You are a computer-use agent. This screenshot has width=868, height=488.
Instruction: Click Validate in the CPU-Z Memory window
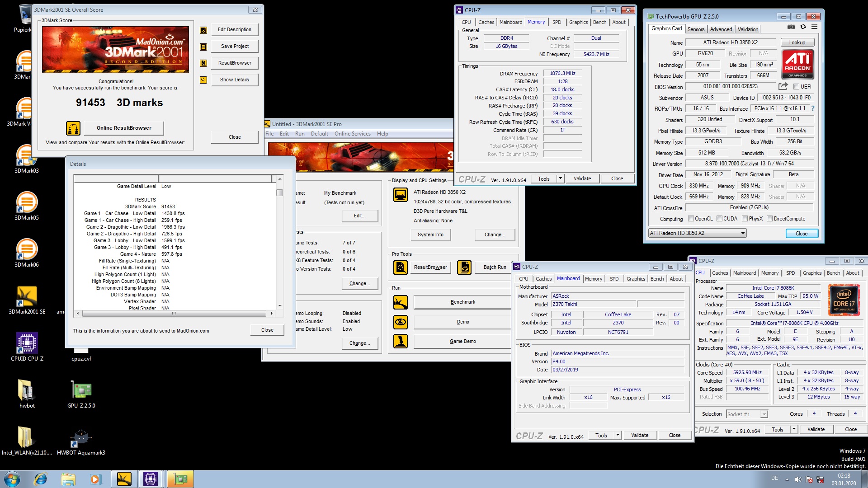[582, 178]
